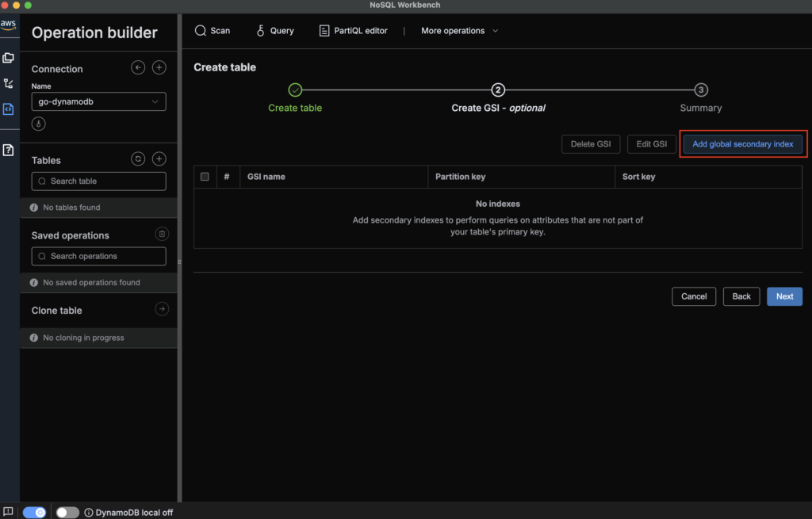Refresh the Tables list
The height and width of the screenshot is (519, 812).
[138, 159]
